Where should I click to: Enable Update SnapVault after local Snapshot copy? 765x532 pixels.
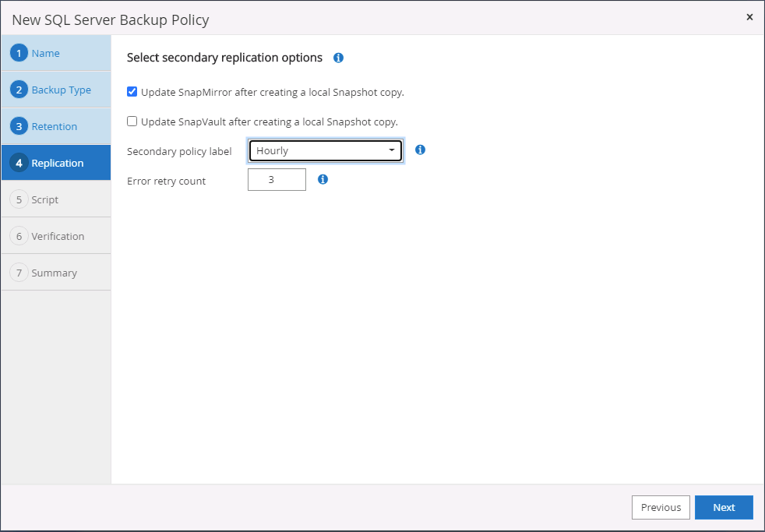[132, 122]
